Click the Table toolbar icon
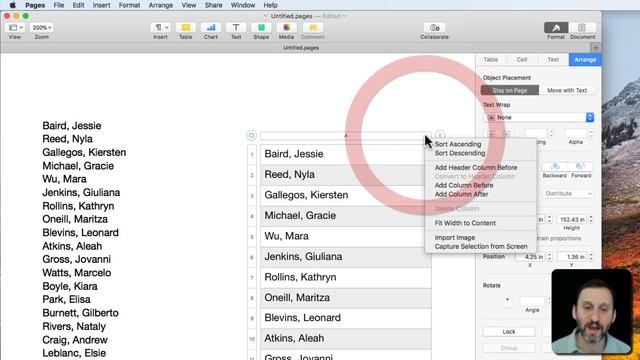The width and height of the screenshot is (640, 360). coord(186,27)
